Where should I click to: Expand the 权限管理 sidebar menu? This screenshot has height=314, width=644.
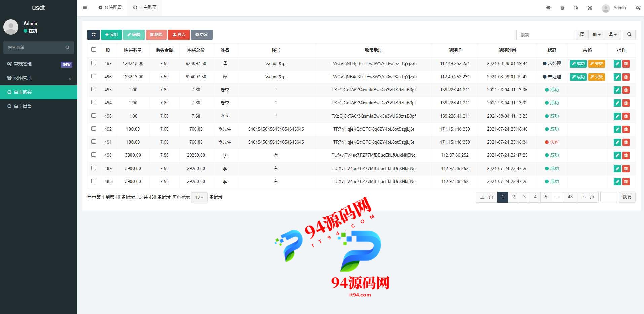(x=39, y=78)
